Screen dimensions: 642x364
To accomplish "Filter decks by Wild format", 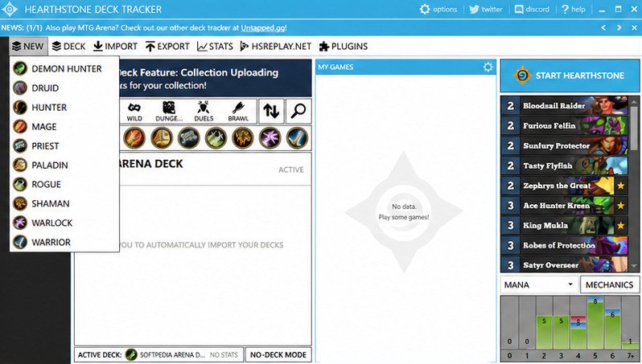I will click(x=134, y=111).
